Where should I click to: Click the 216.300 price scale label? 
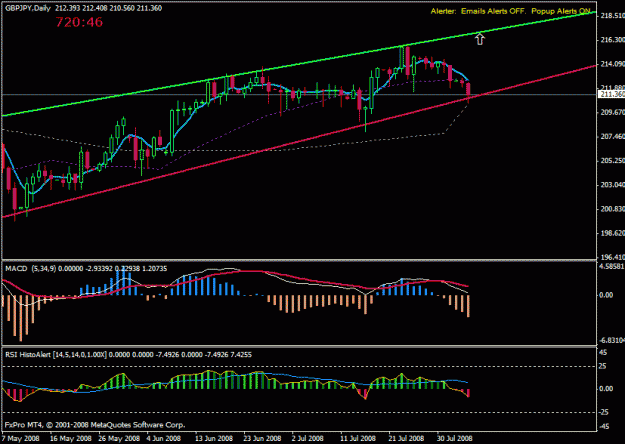[612, 39]
